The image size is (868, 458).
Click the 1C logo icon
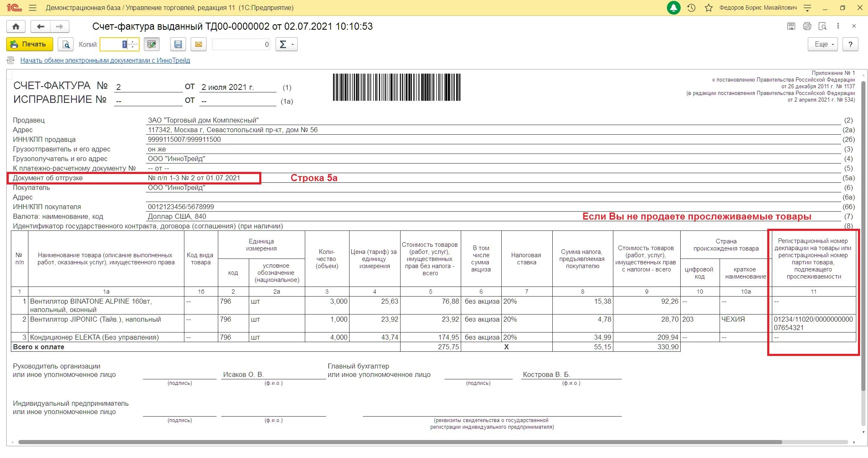[14, 8]
